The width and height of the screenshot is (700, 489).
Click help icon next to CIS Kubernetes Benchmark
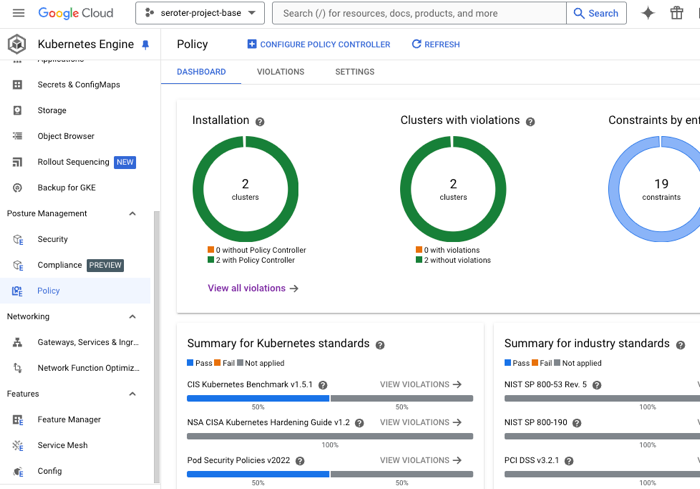click(x=323, y=385)
